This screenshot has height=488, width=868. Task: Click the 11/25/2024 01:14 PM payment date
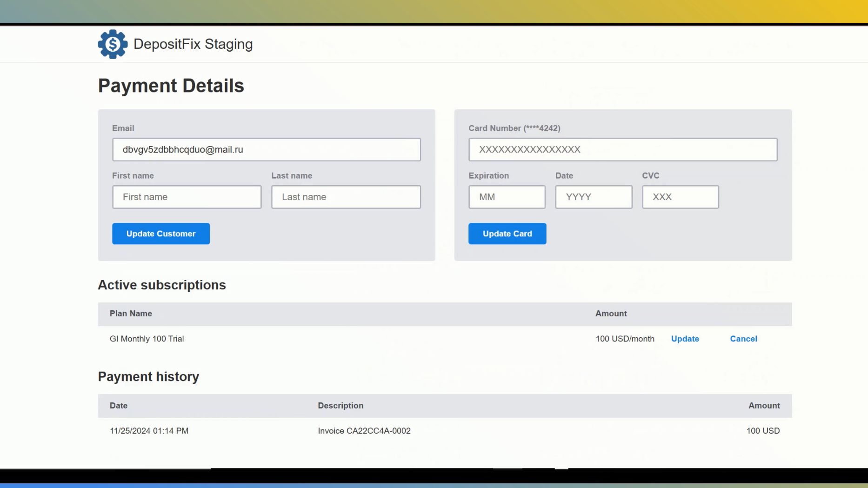point(149,431)
